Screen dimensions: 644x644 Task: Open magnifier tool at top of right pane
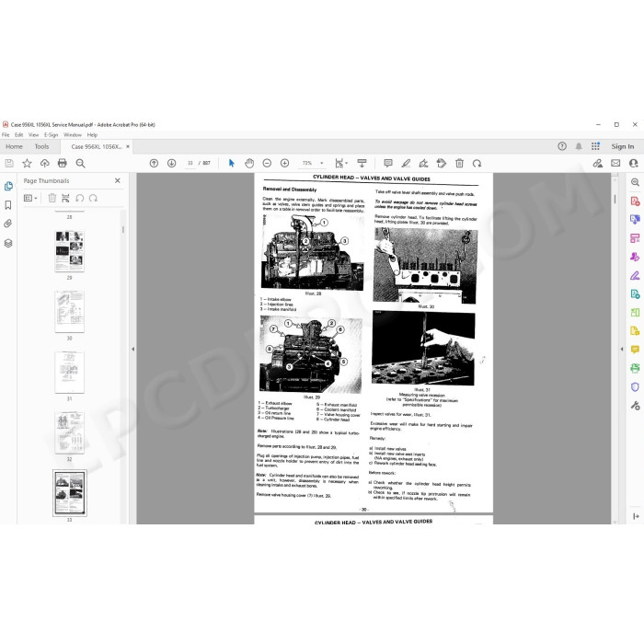click(636, 182)
